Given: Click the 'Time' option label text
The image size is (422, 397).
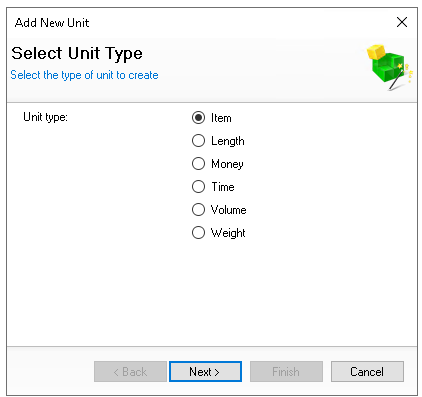Looking at the screenshot, I should 223,187.
